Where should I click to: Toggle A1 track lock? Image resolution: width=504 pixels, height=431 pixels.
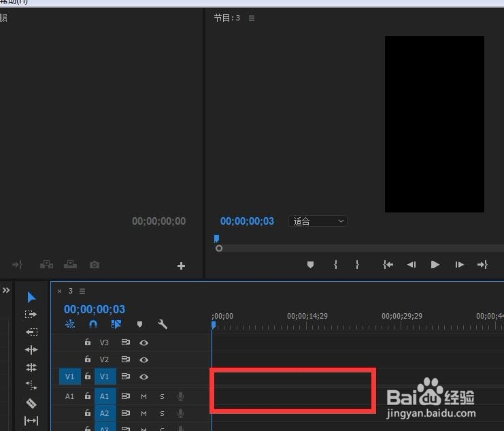(x=88, y=396)
